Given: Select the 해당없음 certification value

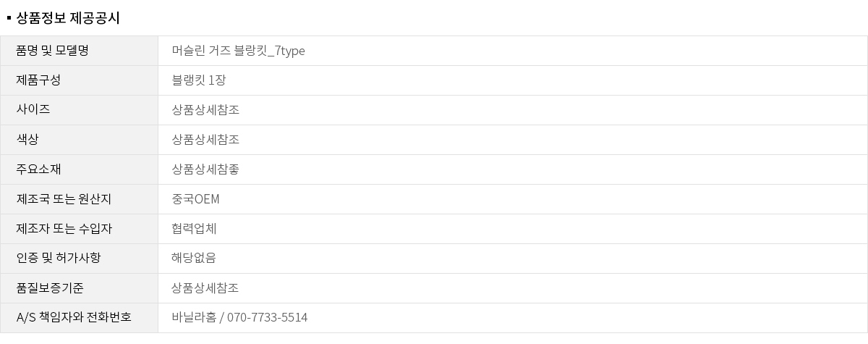Looking at the screenshot, I should coord(194,259).
